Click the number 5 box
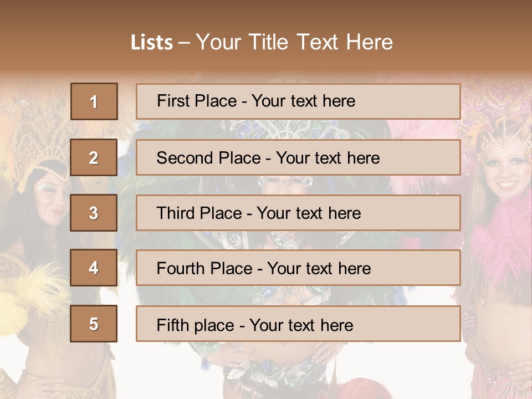This screenshot has height=399, width=532. point(94,324)
